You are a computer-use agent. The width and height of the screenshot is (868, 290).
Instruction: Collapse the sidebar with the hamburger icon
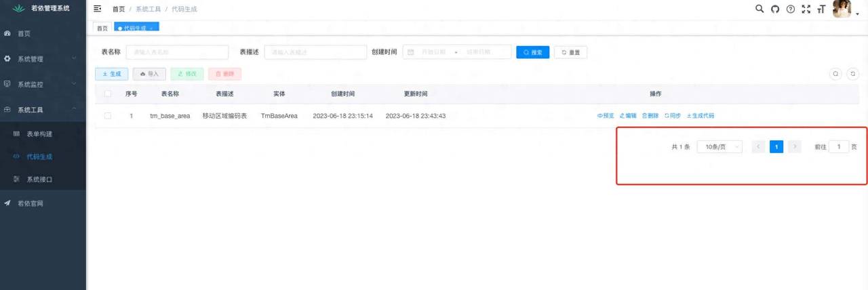pyautogui.click(x=98, y=9)
